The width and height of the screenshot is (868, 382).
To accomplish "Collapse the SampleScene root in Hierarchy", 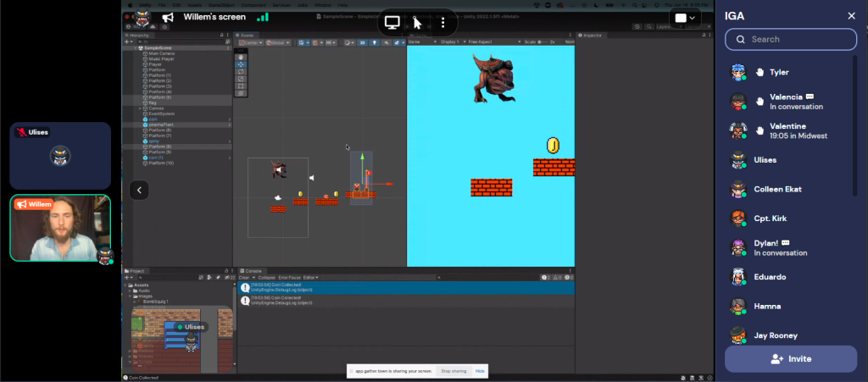I will (136, 48).
